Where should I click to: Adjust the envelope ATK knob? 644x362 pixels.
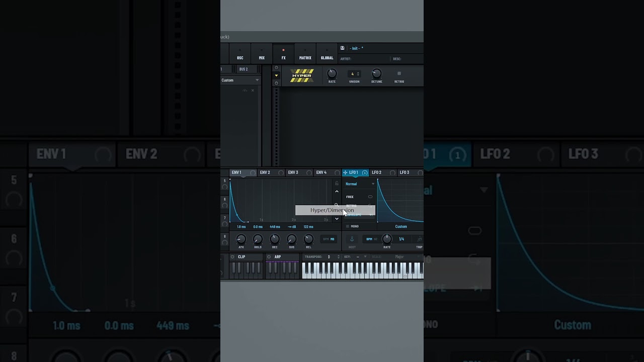[241, 239]
